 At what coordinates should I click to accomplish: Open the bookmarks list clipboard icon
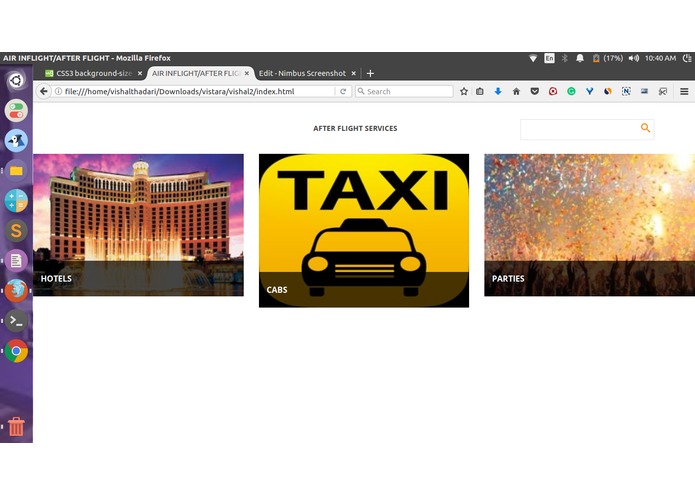pyautogui.click(x=480, y=91)
